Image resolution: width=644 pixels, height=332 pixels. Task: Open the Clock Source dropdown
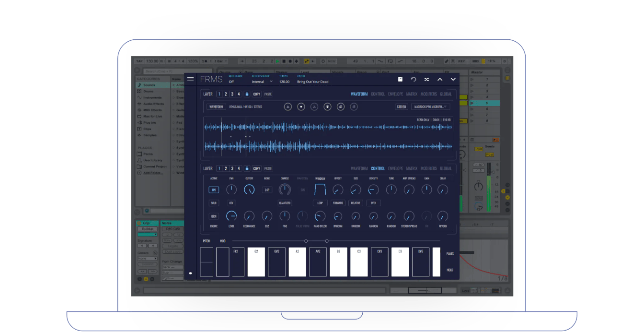262,81
